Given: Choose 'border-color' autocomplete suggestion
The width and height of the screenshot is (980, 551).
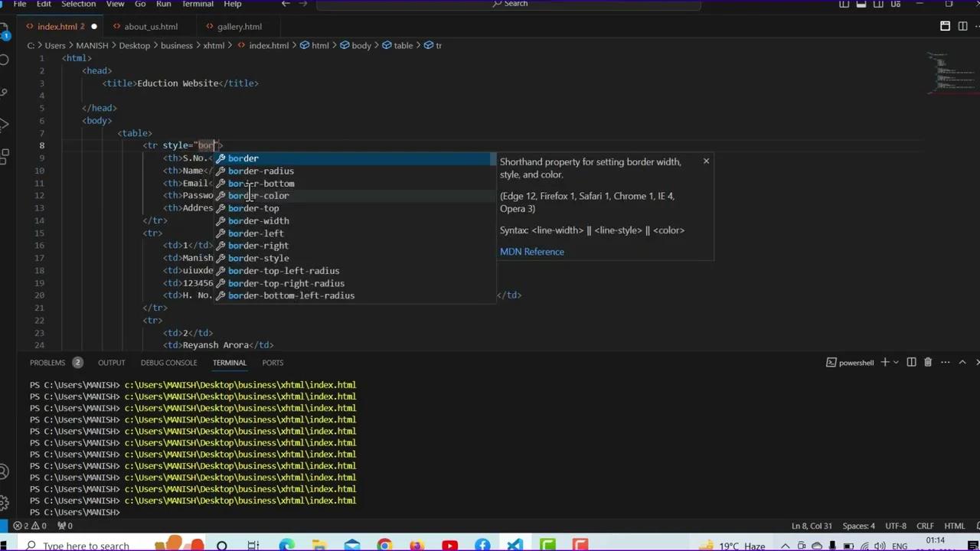Looking at the screenshot, I should (354, 196).
